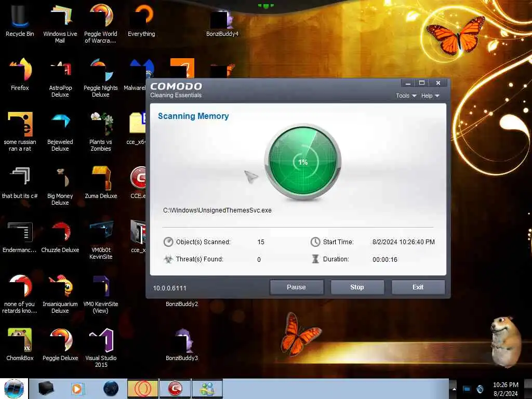The image size is (532, 399).
Task: Select Peggle Deluxe desktop icon
Action: (x=60, y=344)
